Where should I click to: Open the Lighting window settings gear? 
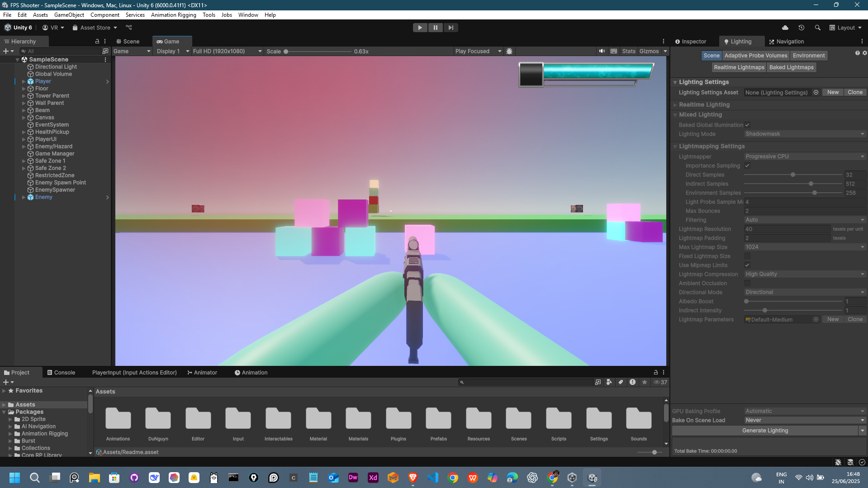pos(864,53)
